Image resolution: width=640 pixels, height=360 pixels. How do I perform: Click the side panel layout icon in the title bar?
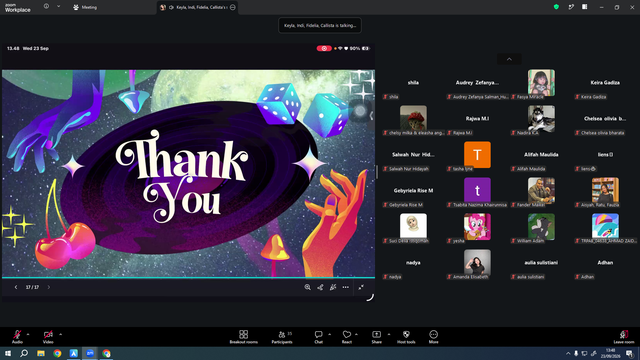point(585,7)
